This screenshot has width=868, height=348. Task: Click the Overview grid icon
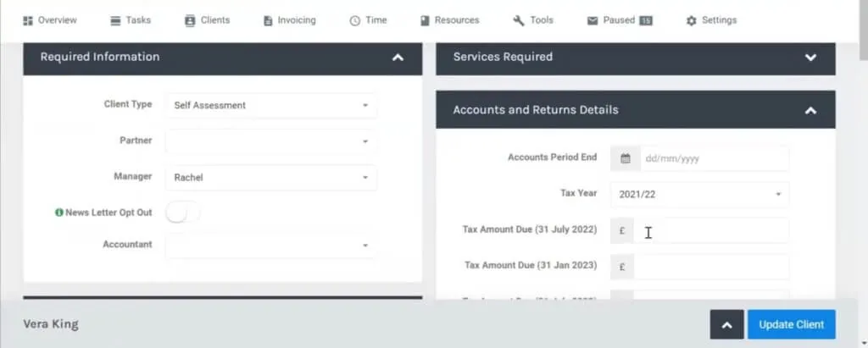(x=28, y=20)
